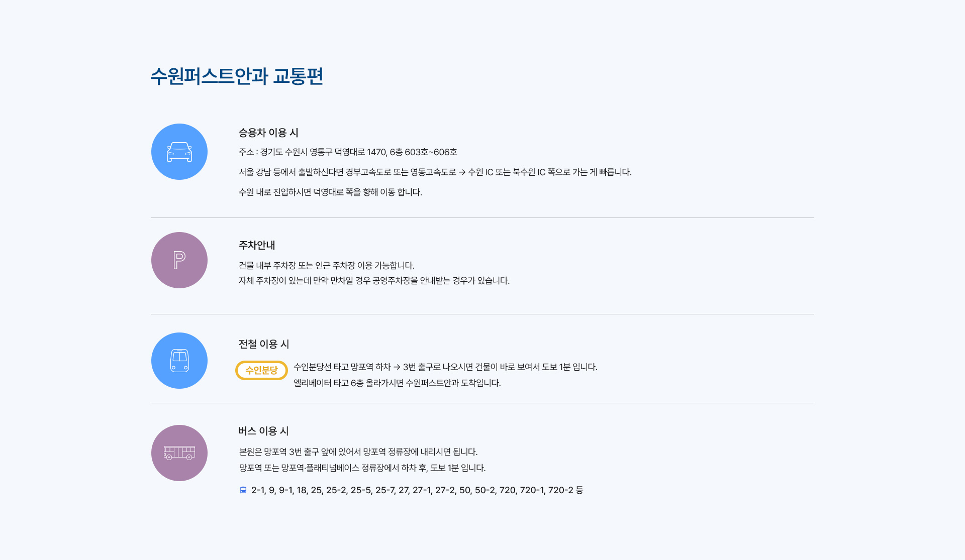Click the 전철 이용 시 heading

(x=264, y=344)
